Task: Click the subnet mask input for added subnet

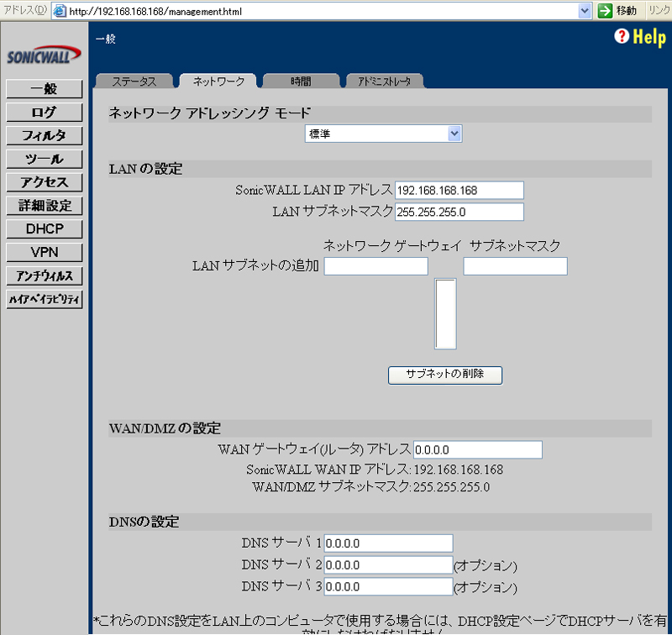Action: [x=515, y=266]
